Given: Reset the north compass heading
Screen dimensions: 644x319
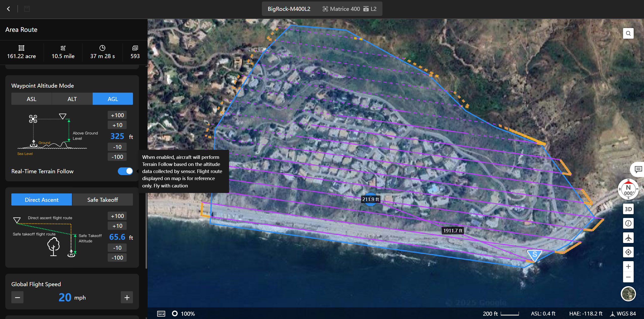Looking at the screenshot, I should pos(628,189).
